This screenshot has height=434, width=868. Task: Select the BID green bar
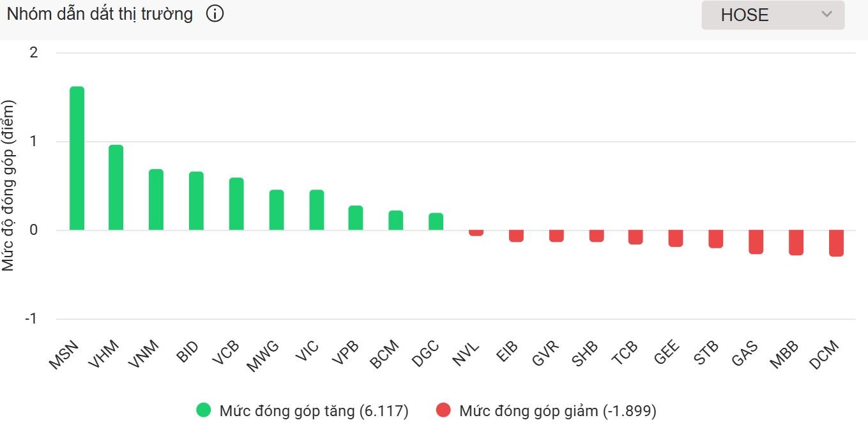(x=196, y=201)
